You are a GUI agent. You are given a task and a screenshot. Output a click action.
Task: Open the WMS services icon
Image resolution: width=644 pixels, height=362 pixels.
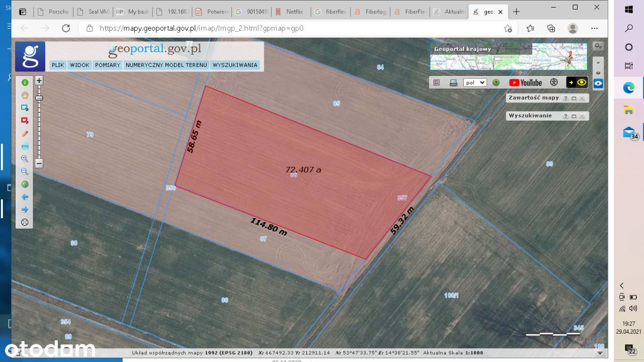tap(453, 82)
